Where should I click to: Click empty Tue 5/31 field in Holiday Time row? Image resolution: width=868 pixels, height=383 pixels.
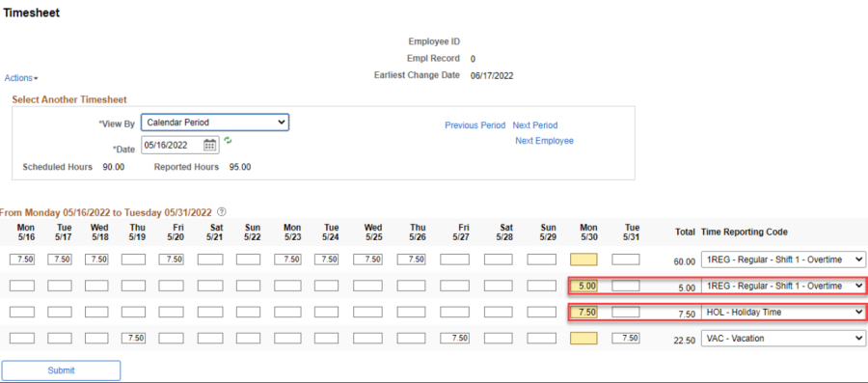tap(626, 313)
